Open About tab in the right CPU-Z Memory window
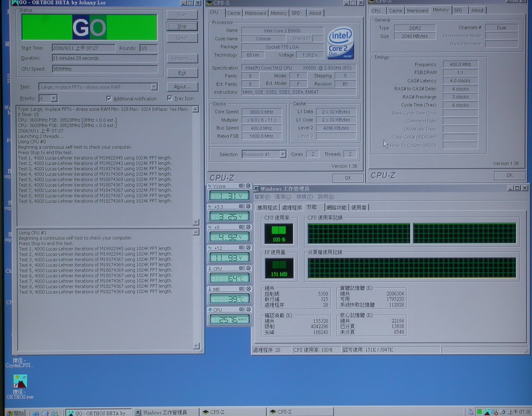The height and width of the screenshot is (416, 532). click(x=477, y=10)
